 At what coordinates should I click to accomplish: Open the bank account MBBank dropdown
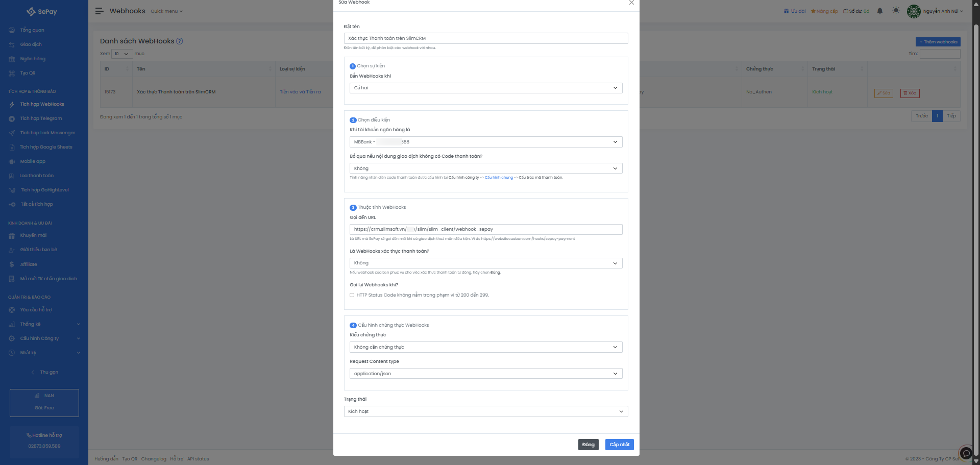pyautogui.click(x=485, y=142)
